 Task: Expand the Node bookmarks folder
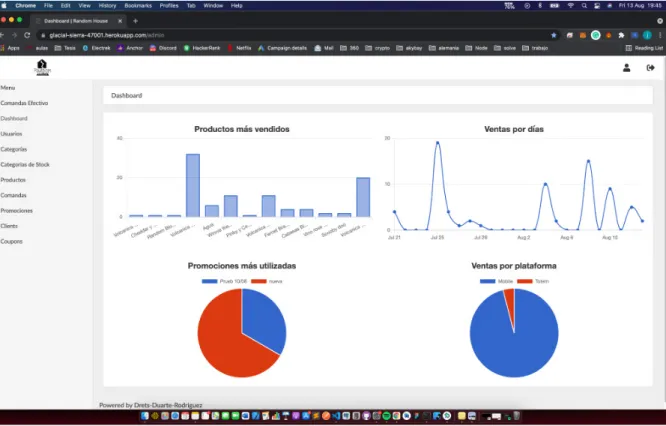click(x=477, y=48)
